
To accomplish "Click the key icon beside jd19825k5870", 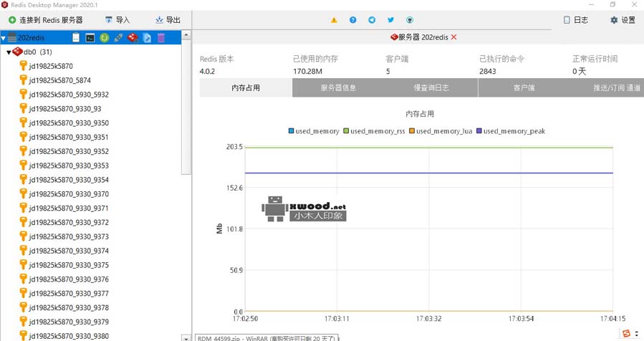I will 24,66.
